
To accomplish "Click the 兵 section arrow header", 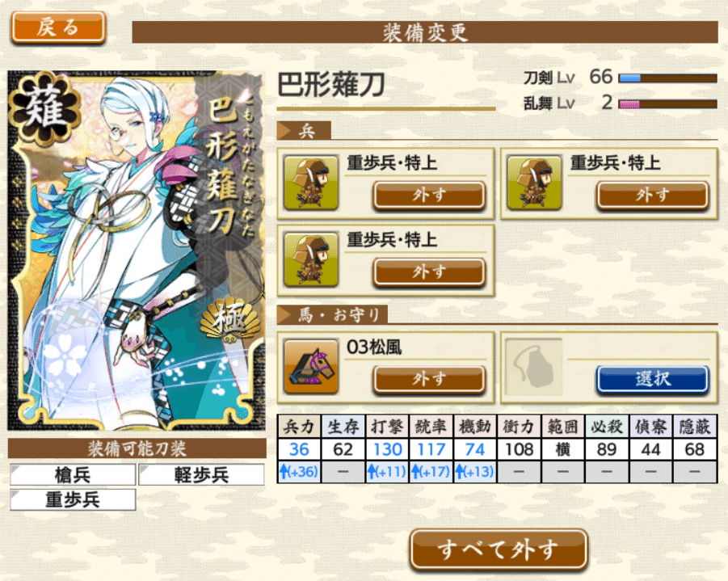I will pyautogui.click(x=304, y=131).
